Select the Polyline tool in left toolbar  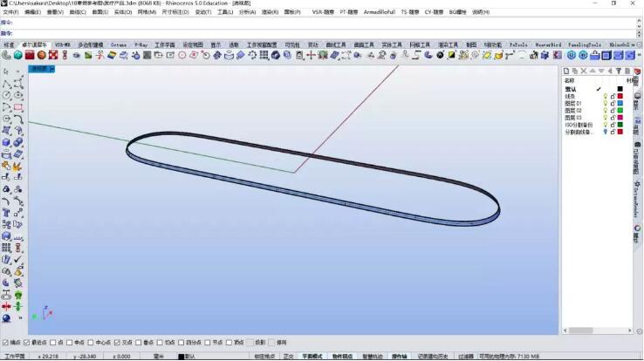[6, 84]
